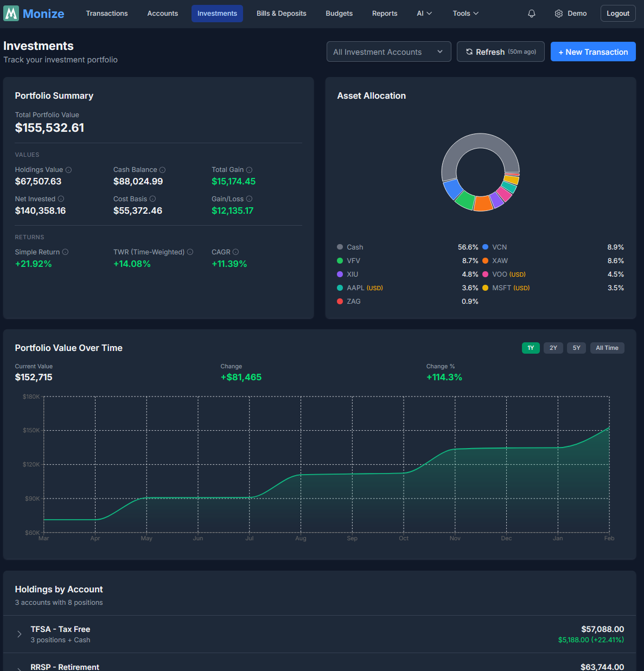Screen dimensions: 644x671
Task: Click the orange XAW legend swatch
Action: (485, 260)
